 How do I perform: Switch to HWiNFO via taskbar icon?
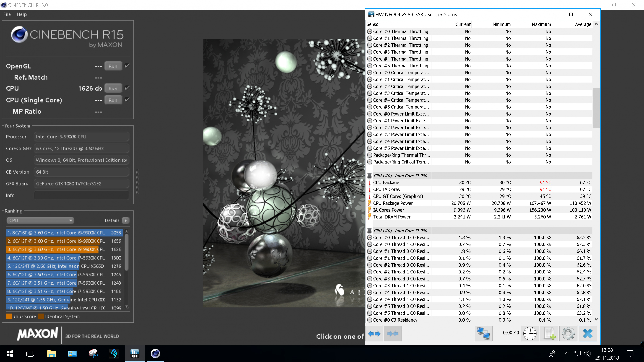click(135, 353)
